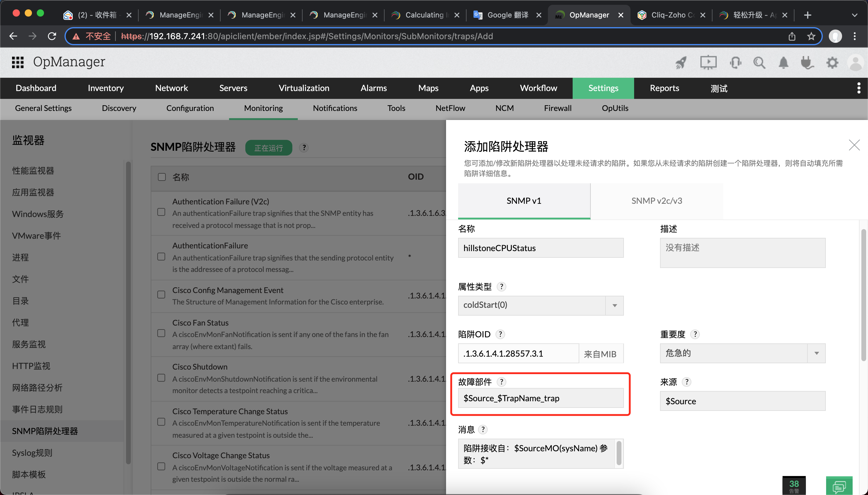Open the Inventory main menu

[x=106, y=88]
